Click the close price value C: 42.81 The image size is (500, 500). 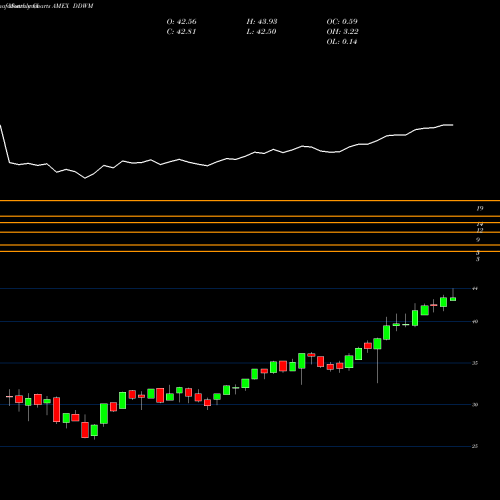click(x=181, y=32)
